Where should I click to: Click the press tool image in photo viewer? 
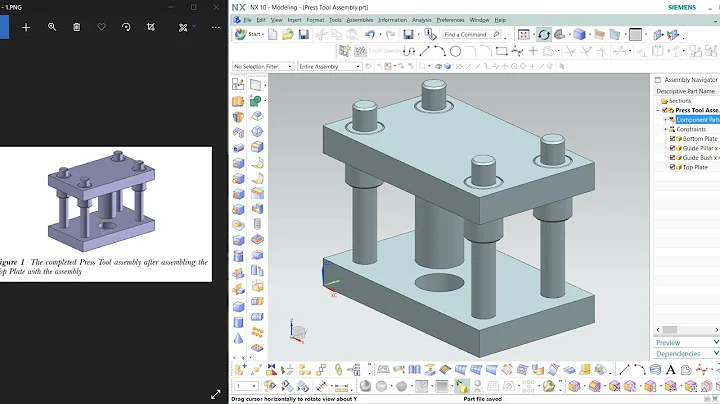click(101, 201)
